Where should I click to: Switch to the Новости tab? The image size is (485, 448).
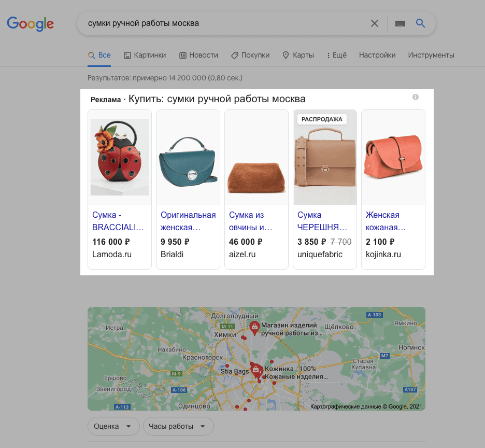pyautogui.click(x=198, y=55)
